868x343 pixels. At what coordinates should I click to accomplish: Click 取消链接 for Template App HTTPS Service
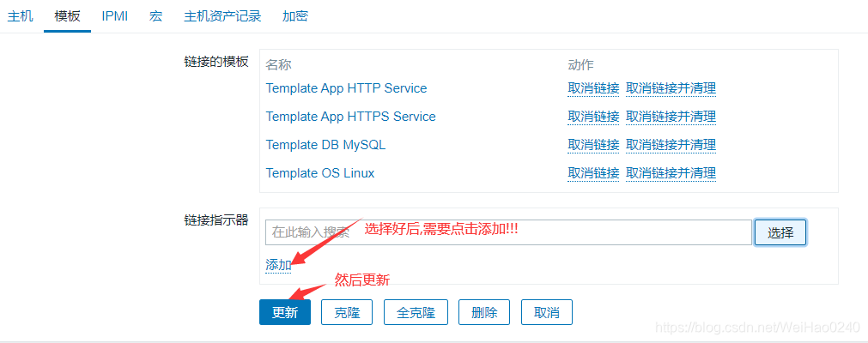point(593,117)
